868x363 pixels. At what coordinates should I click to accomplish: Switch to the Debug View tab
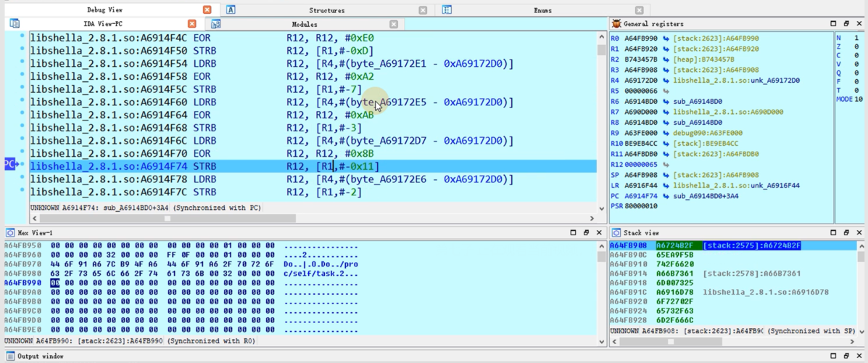pos(105,10)
